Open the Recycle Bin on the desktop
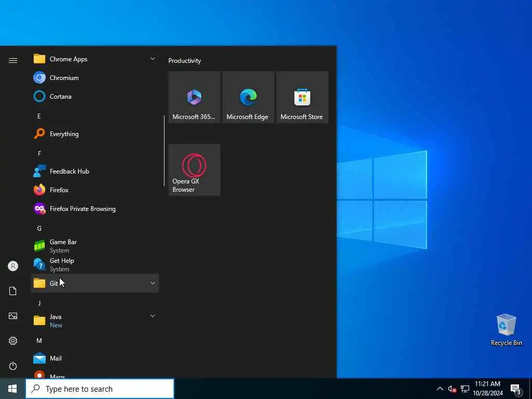Image resolution: width=532 pixels, height=399 pixels. point(506,330)
